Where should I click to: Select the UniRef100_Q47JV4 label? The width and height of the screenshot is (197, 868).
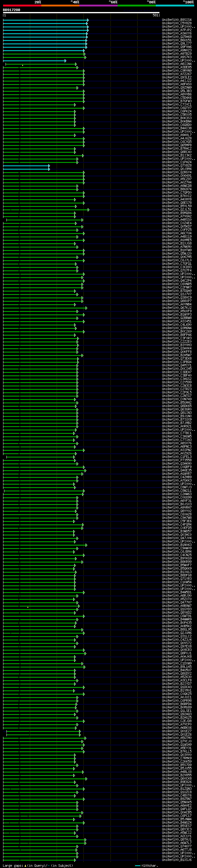pyautogui.click(x=177, y=538)
